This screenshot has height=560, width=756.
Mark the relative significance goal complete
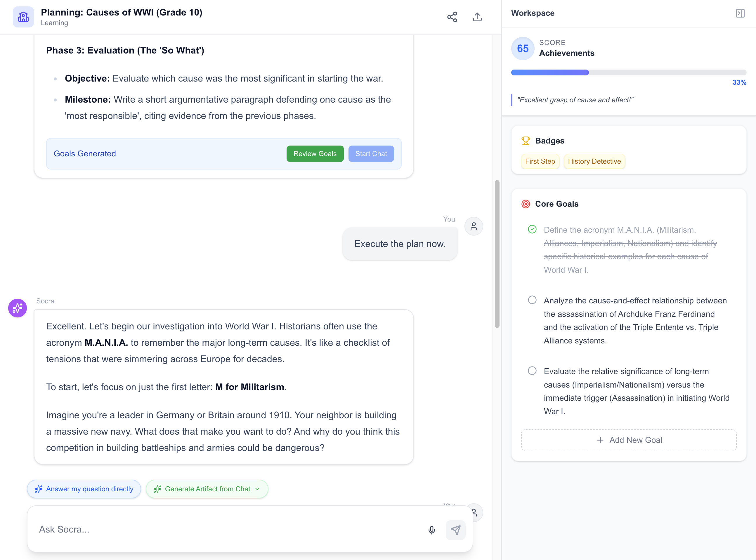click(532, 371)
